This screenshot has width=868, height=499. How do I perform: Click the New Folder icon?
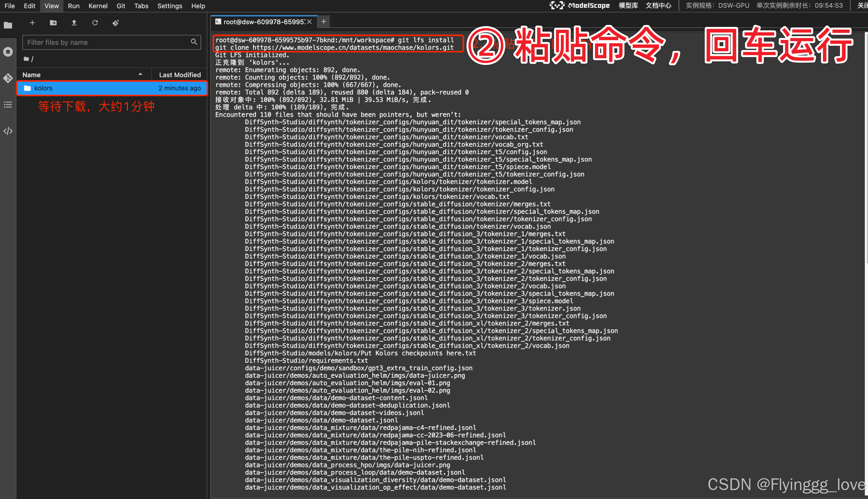(53, 23)
